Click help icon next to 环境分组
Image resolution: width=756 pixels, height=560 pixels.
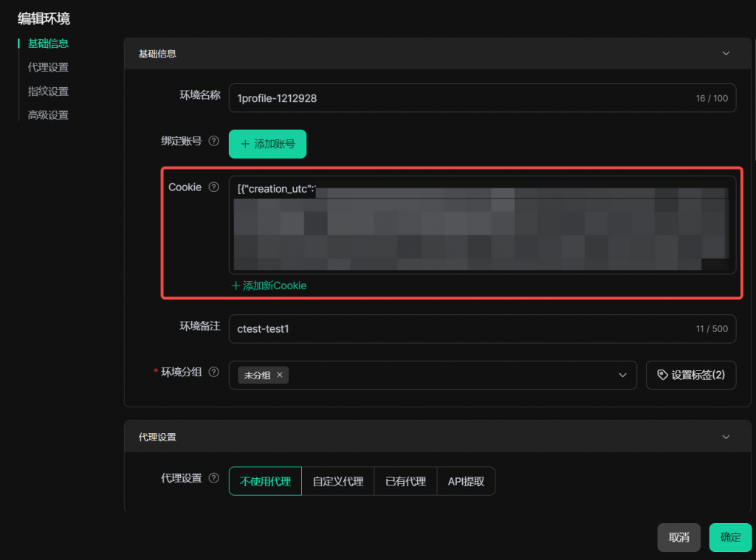coord(214,372)
